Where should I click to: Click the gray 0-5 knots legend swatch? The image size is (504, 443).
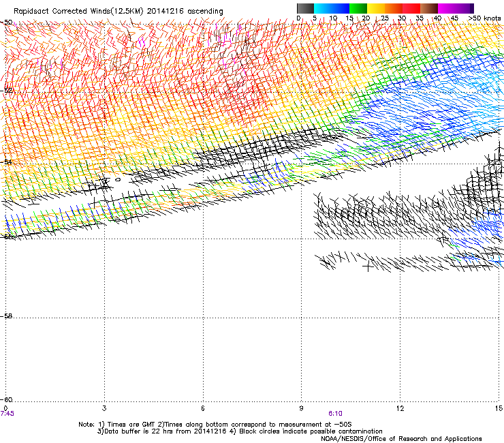(x=305, y=8)
